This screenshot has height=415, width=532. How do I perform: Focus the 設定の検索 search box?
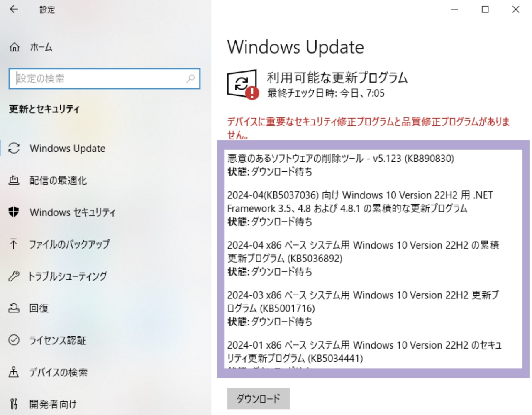[x=105, y=78]
